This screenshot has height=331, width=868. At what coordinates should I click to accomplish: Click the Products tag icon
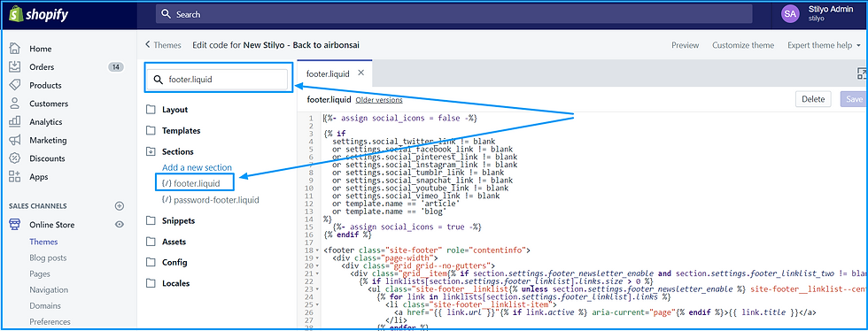click(x=15, y=85)
